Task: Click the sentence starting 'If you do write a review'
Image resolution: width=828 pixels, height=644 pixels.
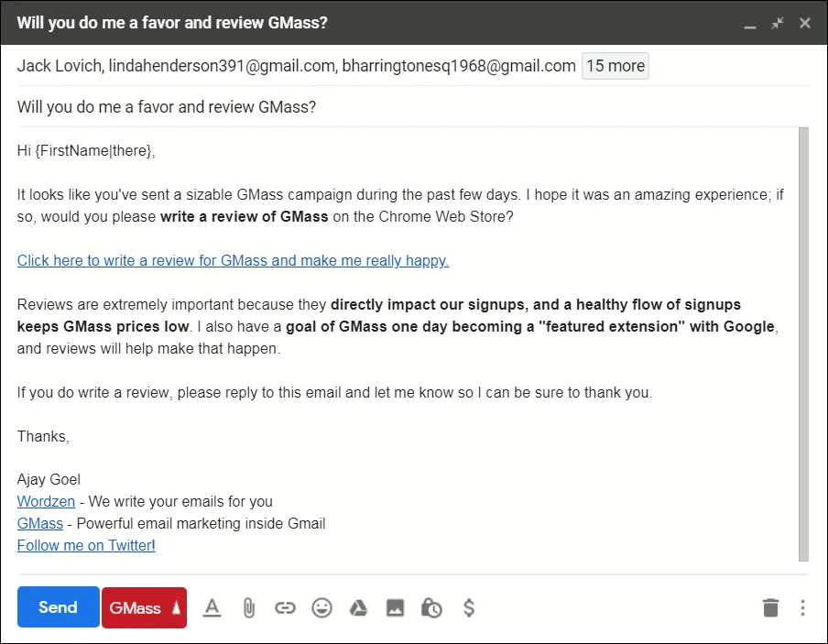Action: click(335, 392)
